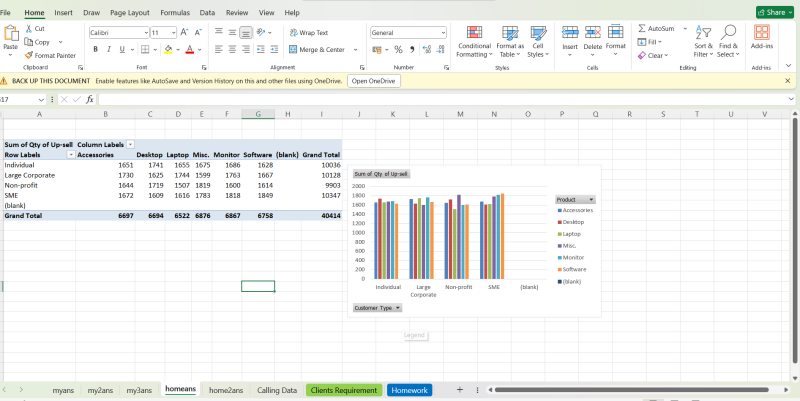Screen dimensions: 800x401
Task: Click the Open OneDrive button
Action: 374,80
